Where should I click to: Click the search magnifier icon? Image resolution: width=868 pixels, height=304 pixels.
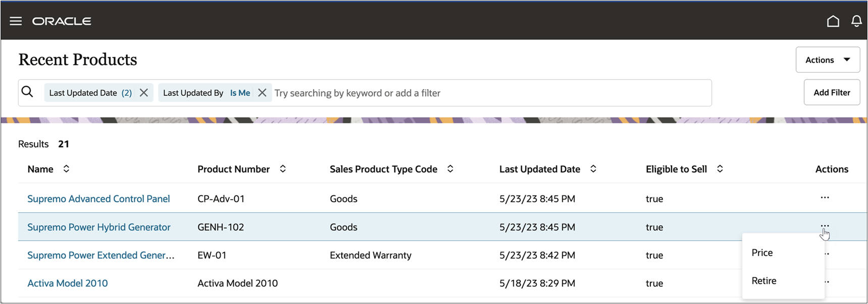click(28, 92)
